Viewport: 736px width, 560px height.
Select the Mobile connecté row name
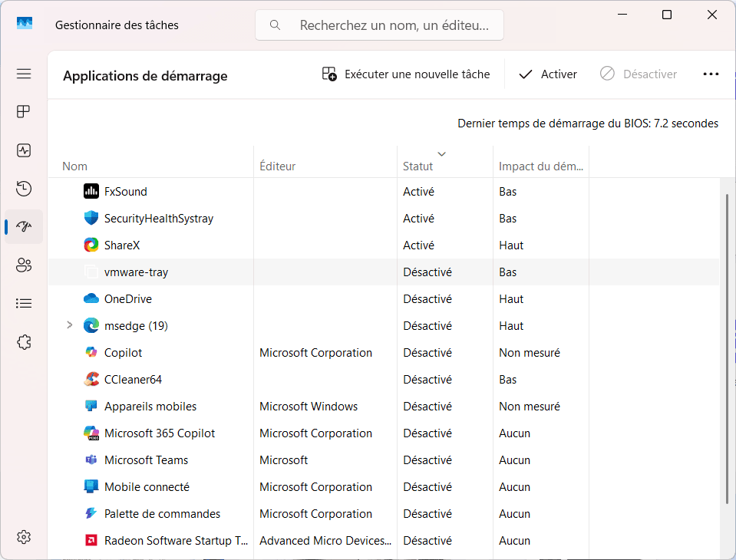147,487
